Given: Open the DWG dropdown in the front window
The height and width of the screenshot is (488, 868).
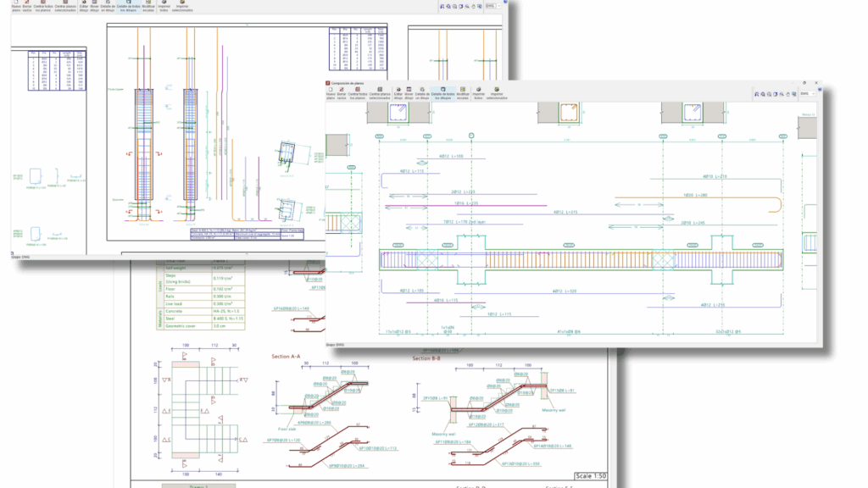Looking at the screenshot, I should 807,94.
